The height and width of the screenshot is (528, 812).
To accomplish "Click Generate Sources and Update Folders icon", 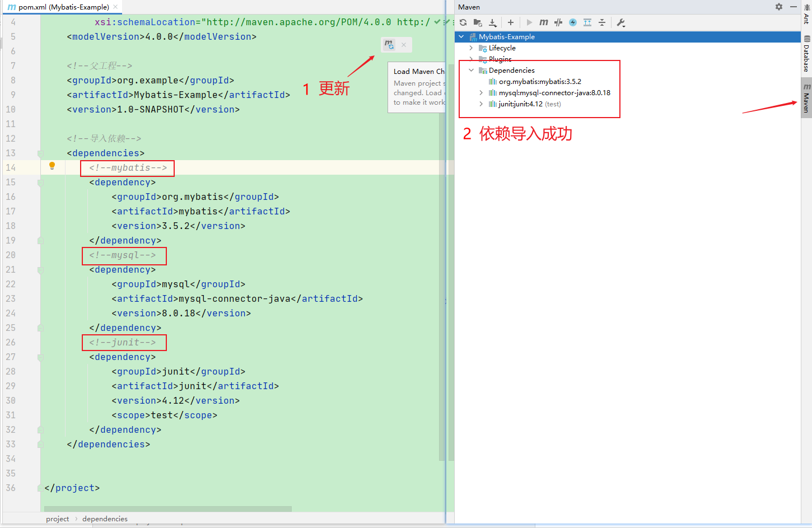I will click(478, 22).
